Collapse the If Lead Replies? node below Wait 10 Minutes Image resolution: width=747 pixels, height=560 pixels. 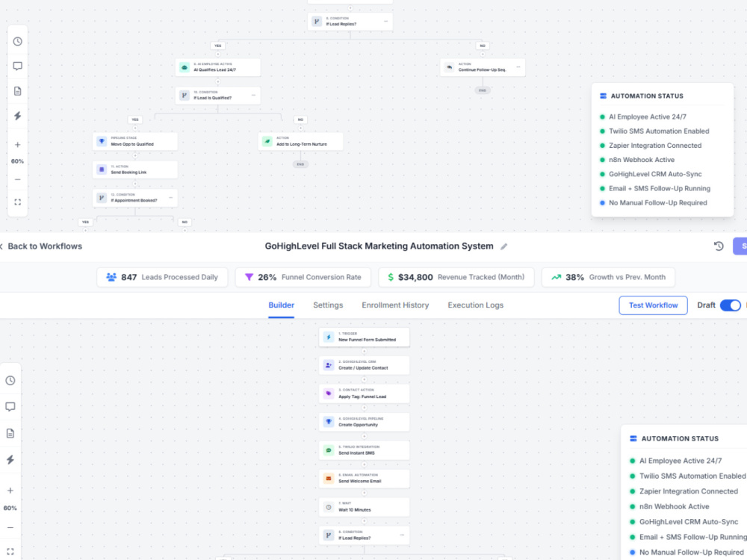(402, 535)
